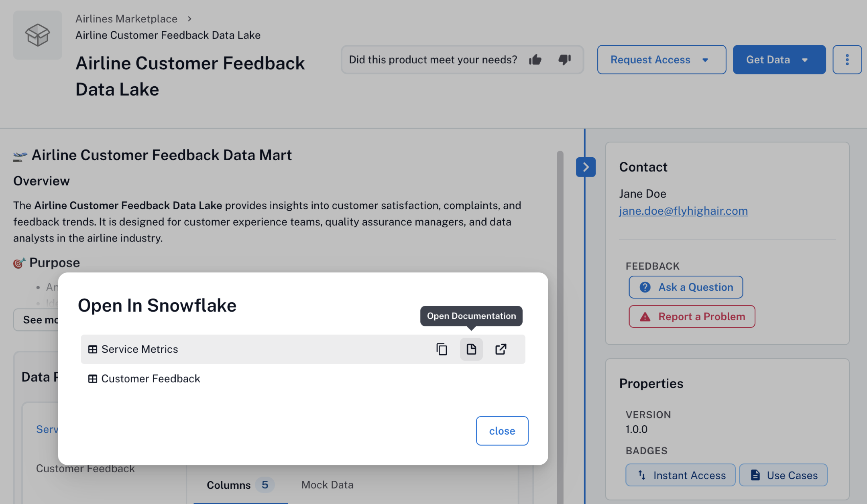
Task: Close the Open In Snowflake dialog
Action: click(502, 431)
